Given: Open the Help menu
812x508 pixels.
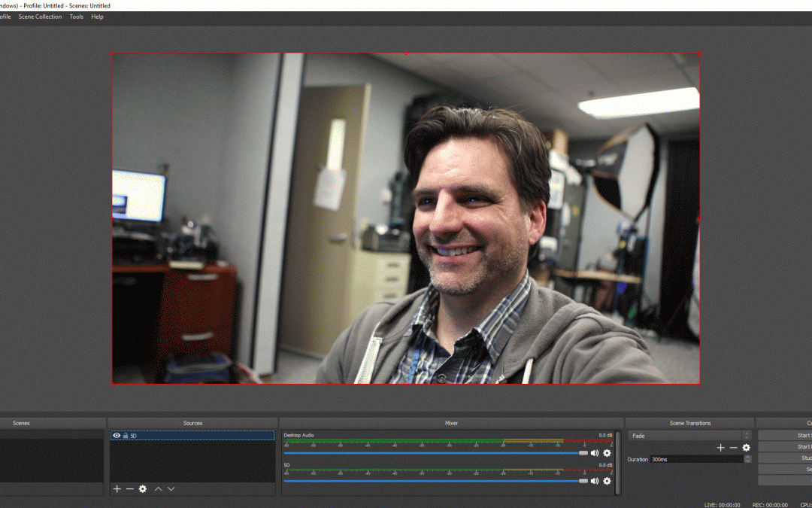Looking at the screenshot, I should [97, 17].
